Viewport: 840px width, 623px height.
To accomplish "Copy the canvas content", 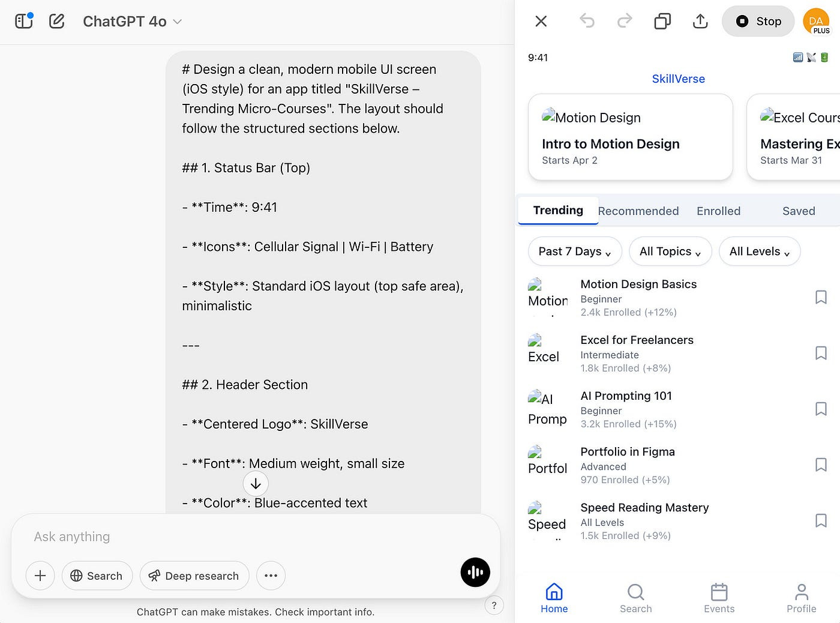I will click(662, 22).
